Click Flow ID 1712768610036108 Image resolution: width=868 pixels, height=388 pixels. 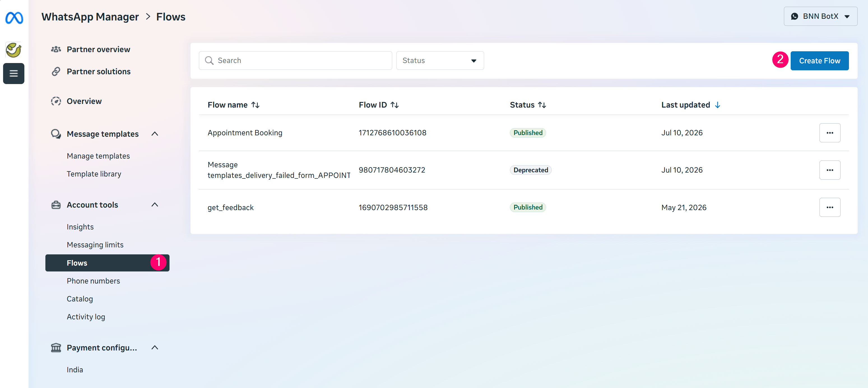click(392, 133)
